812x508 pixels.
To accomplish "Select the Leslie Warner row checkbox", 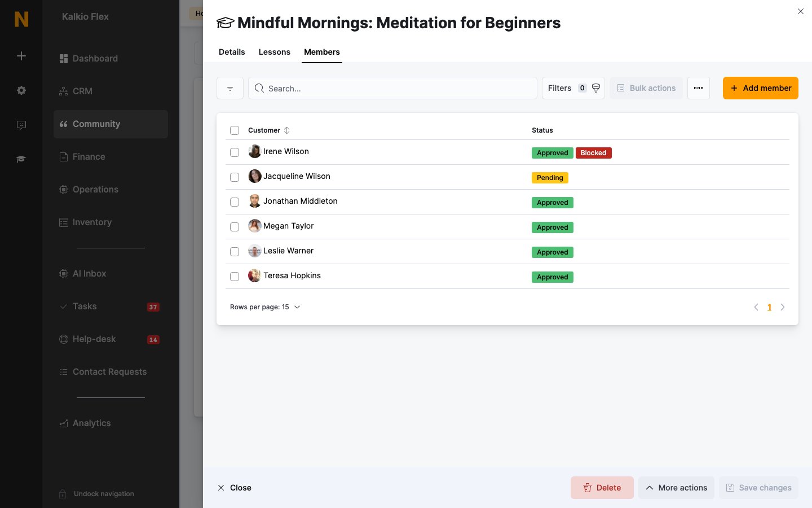I will coord(235,252).
